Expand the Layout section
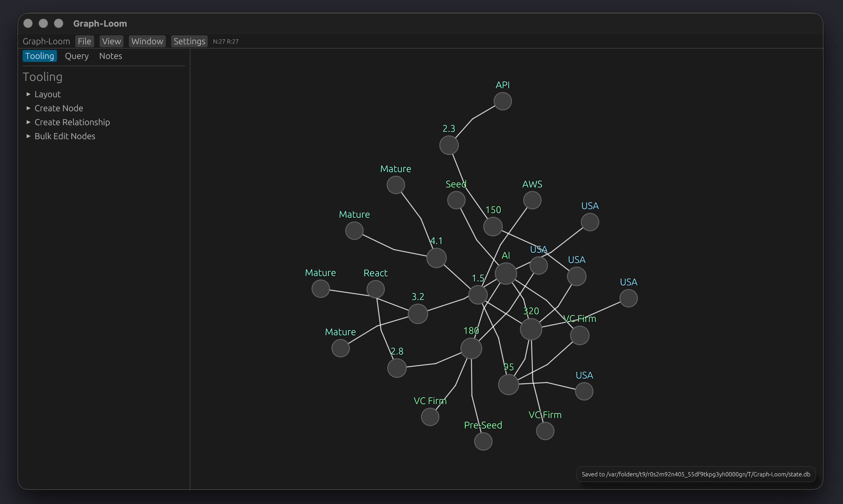Screen dimensions: 843x504 coord(47,94)
